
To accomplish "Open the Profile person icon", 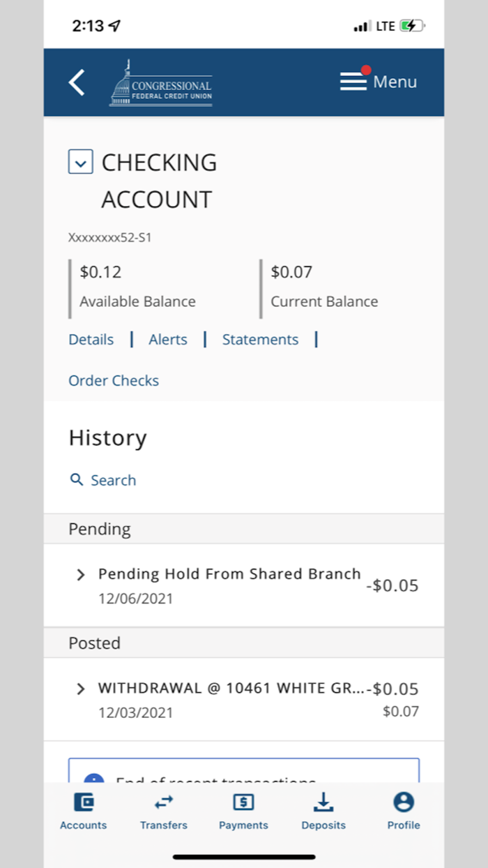I will 404,802.
